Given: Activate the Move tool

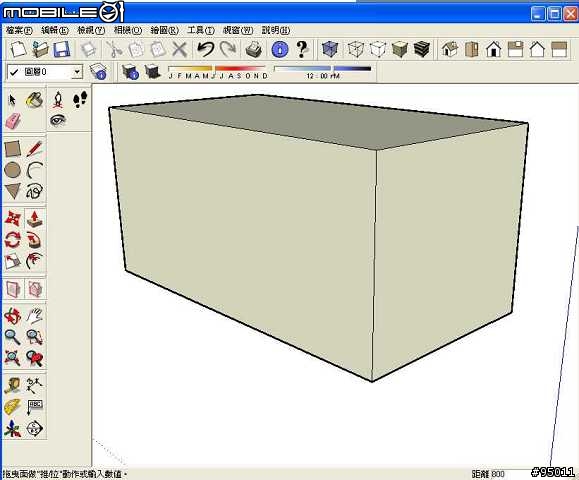Looking at the screenshot, I should point(13,218).
